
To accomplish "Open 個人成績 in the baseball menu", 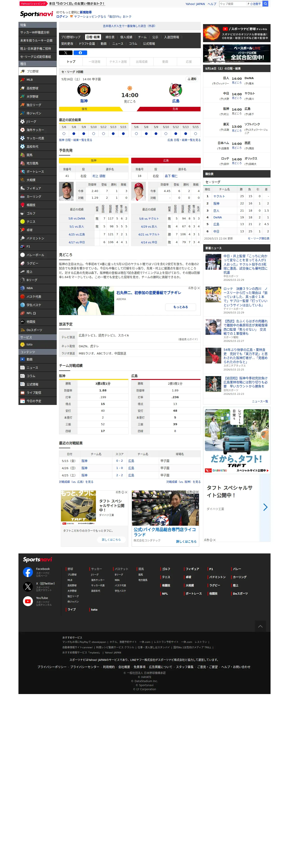I will click(126, 37).
